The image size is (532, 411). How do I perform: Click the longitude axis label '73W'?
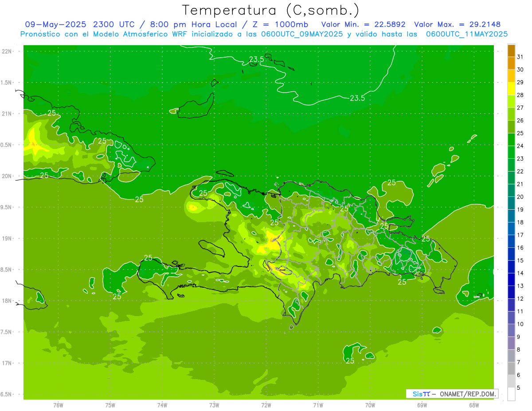(214, 405)
